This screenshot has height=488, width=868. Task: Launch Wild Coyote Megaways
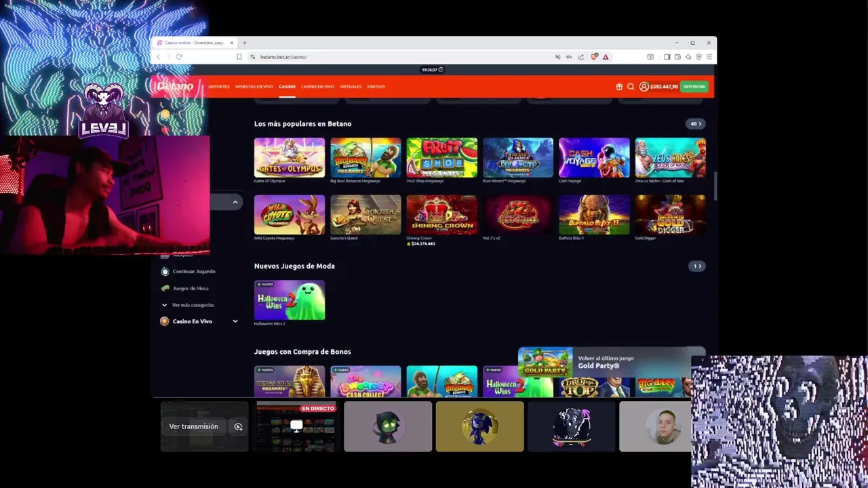[290, 215]
